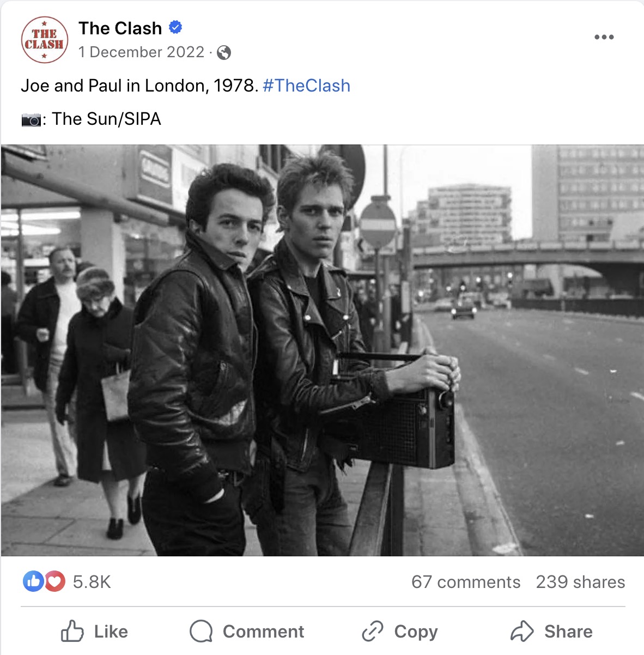Open the black-and-white photo of Joe and Paul
The height and width of the screenshot is (655, 644).
tap(322, 350)
